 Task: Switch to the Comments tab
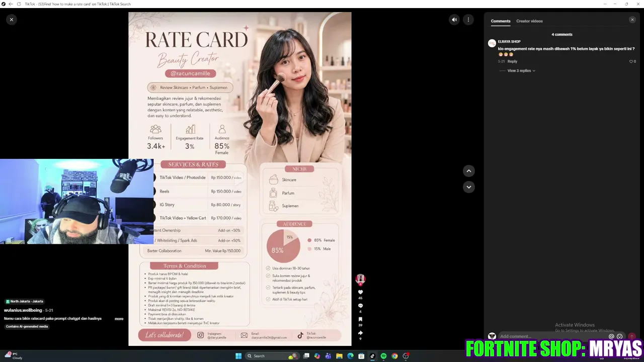(x=501, y=21)
